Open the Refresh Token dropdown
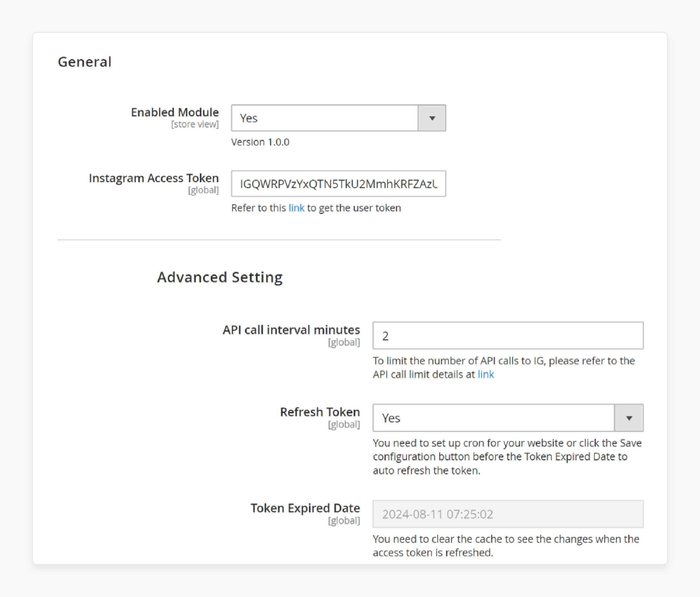The image size is (700, 597). (x=508, y=418)
